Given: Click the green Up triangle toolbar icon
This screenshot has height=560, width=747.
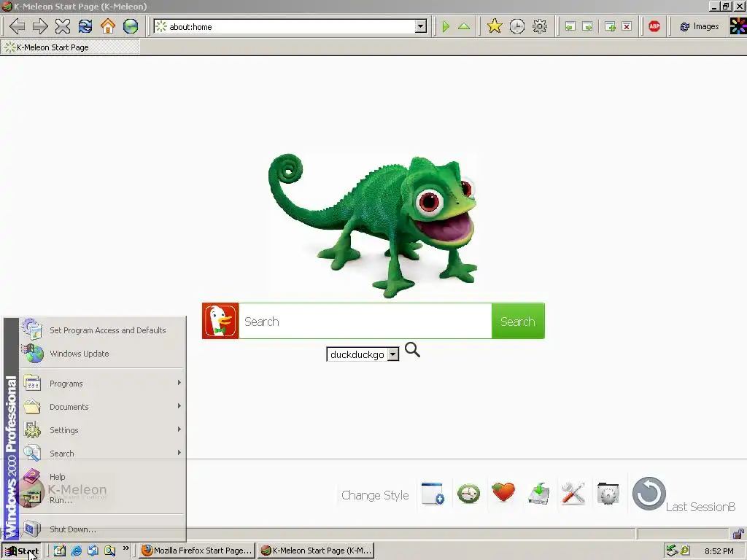Looking at the screenshot, I should click(463, 27).
